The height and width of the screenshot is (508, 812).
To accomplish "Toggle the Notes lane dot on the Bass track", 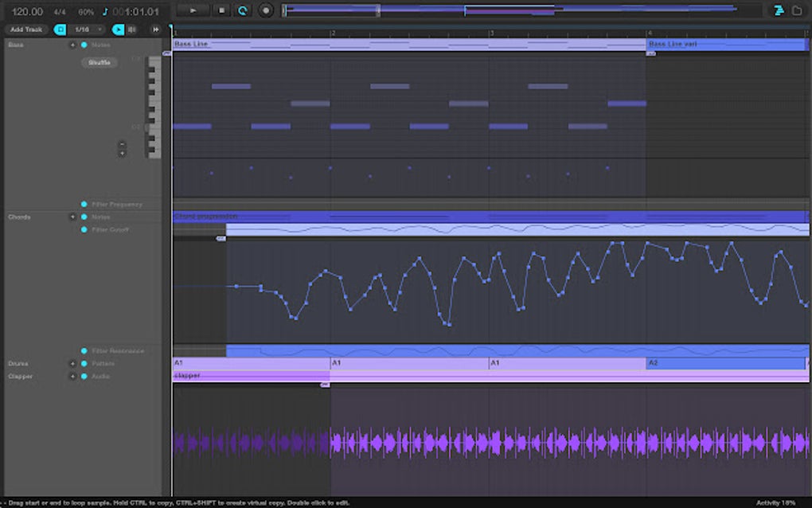I will pyautogui.click(x=85, y=45).
